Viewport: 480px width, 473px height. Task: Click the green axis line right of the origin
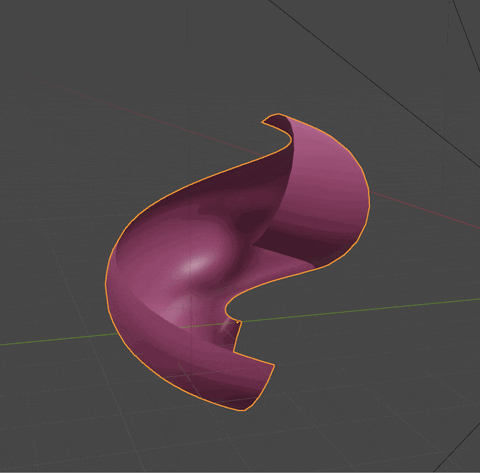pyautogui.click(x=360, y=310)
